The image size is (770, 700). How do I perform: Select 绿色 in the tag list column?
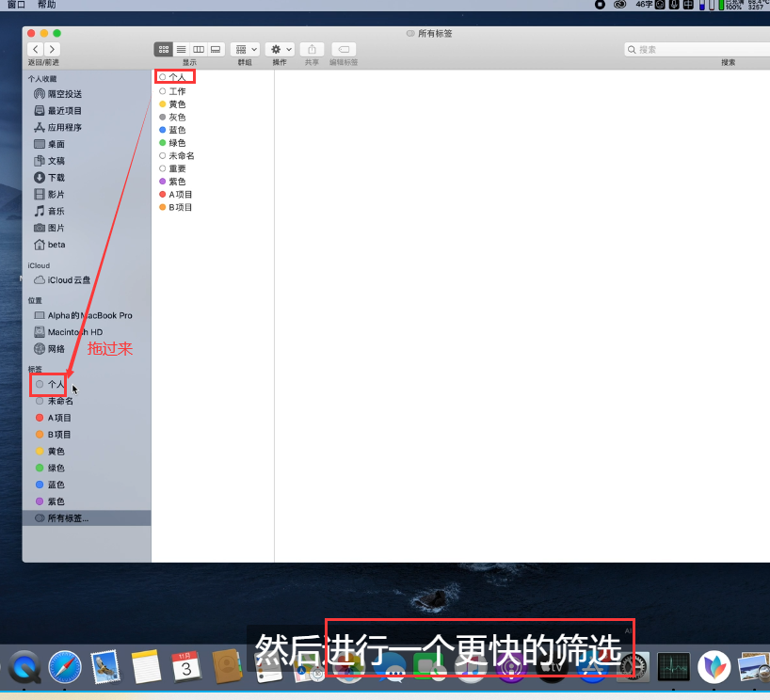click(x=173, y=142)
